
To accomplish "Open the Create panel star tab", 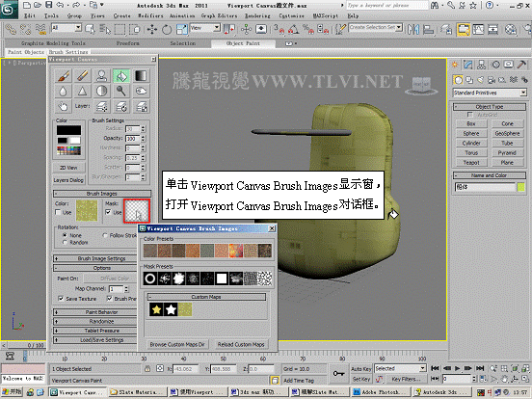I will coord(455,65).
